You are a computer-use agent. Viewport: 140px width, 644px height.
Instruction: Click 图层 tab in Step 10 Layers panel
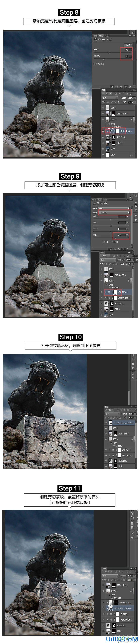107,407
